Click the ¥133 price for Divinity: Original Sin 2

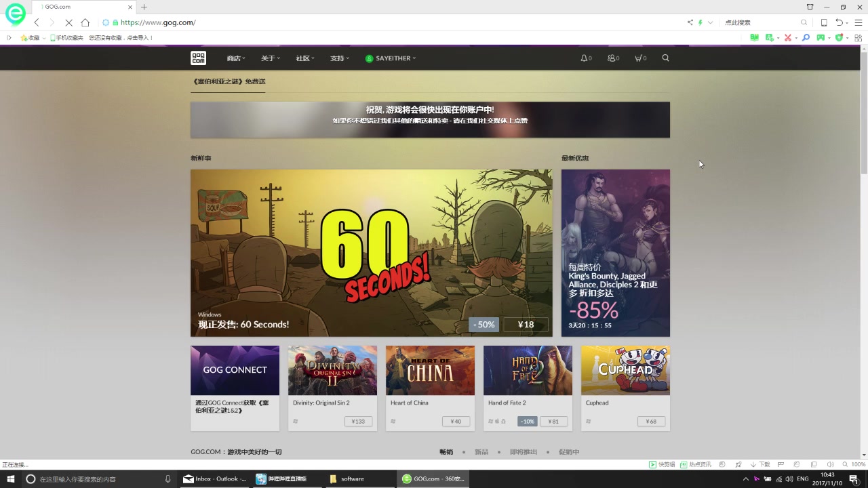(x=357, y=422)
